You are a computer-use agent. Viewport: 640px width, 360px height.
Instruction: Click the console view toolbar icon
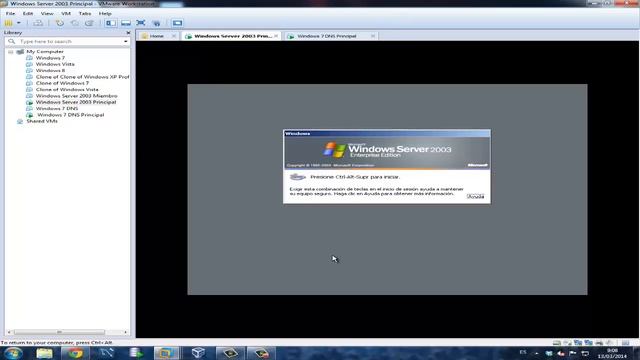coord(177,23)
